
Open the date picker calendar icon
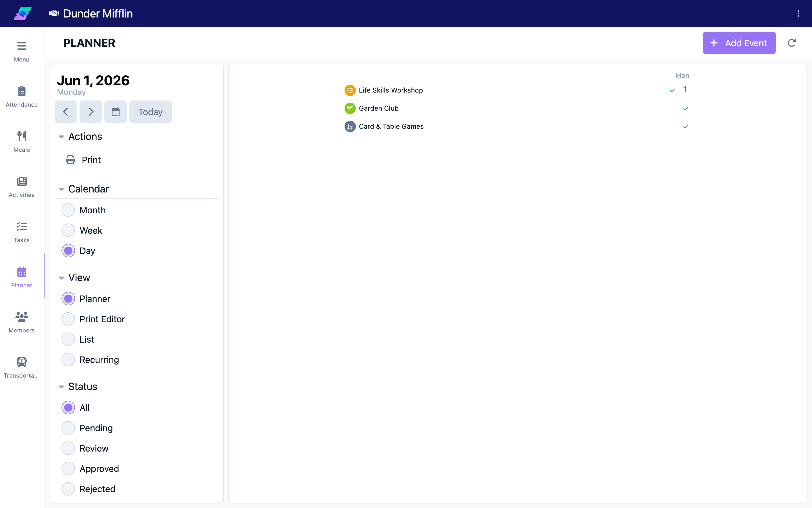(x=115, y=112)
